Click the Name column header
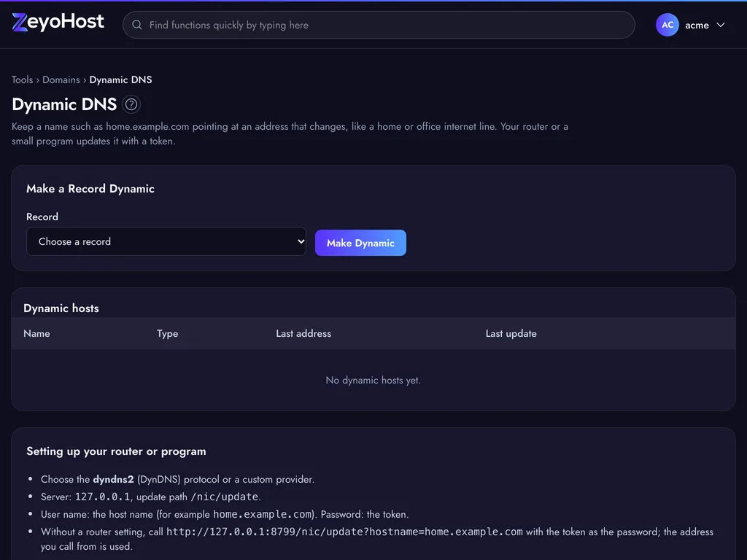 coord(36,333)
